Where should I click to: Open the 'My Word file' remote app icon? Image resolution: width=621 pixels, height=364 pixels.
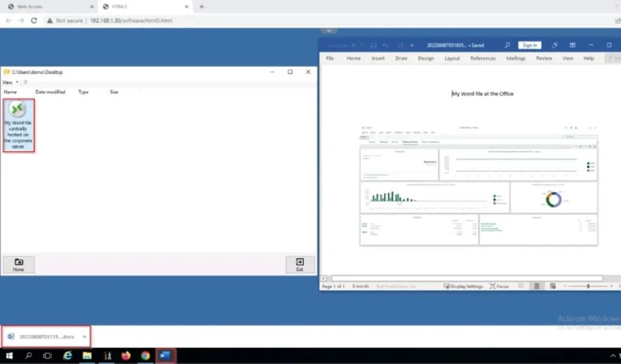tap(18, 125)
